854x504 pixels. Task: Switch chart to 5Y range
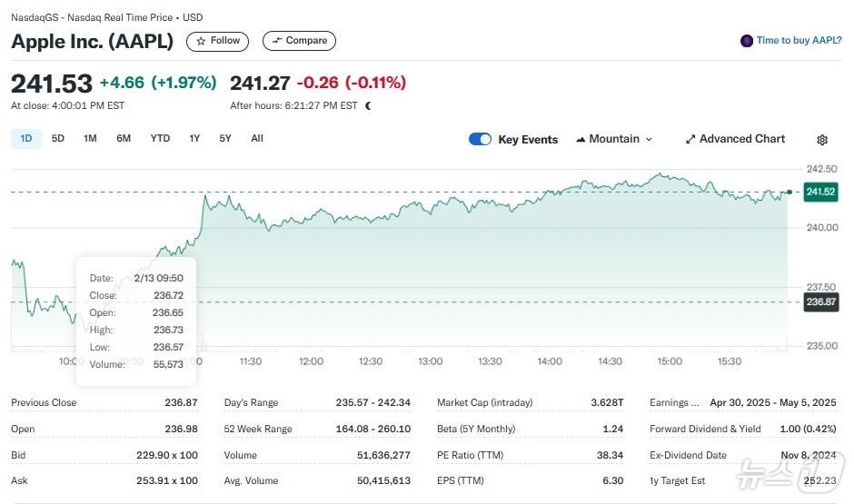point(225,138)
